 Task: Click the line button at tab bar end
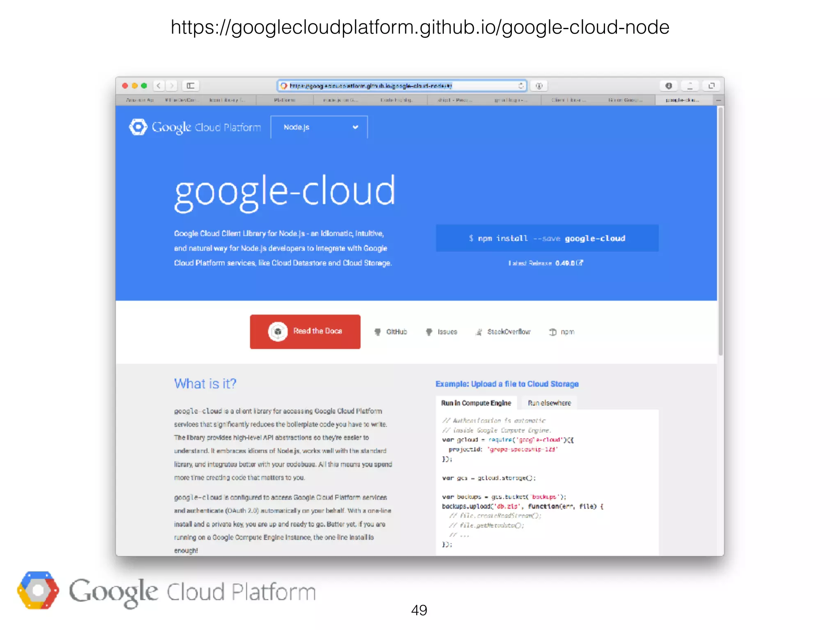[x=719, y=100]
